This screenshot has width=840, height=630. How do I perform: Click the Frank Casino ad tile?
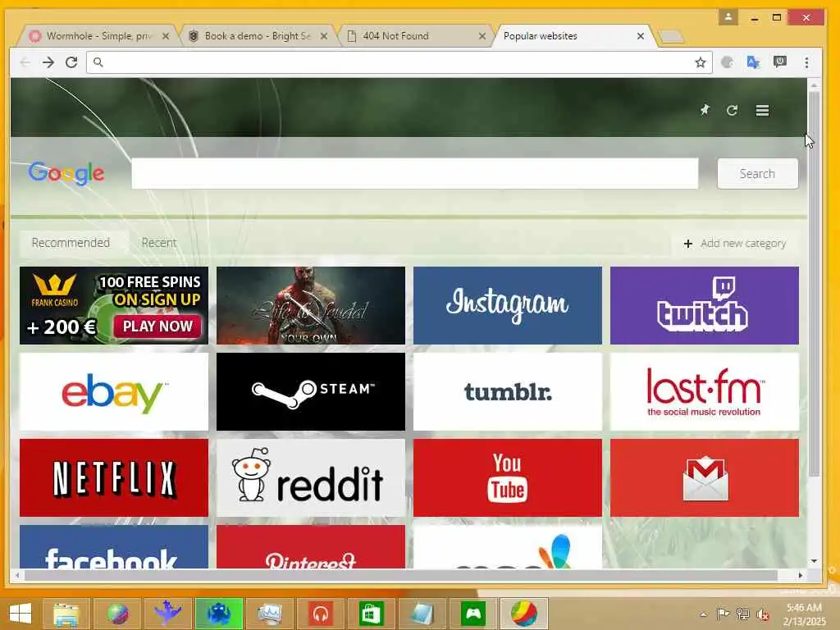click(113, 305)
